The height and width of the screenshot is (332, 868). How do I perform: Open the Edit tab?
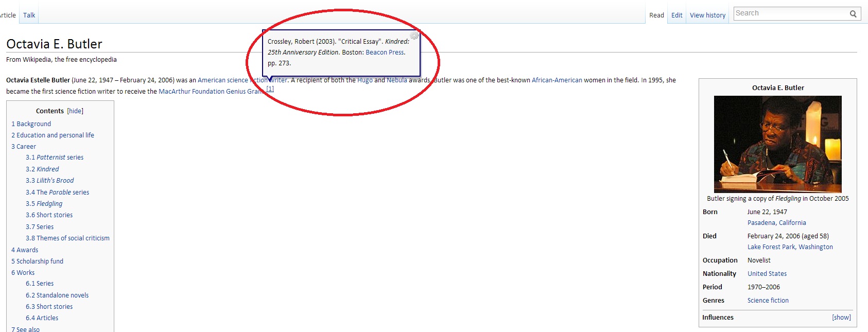(676, 15)
